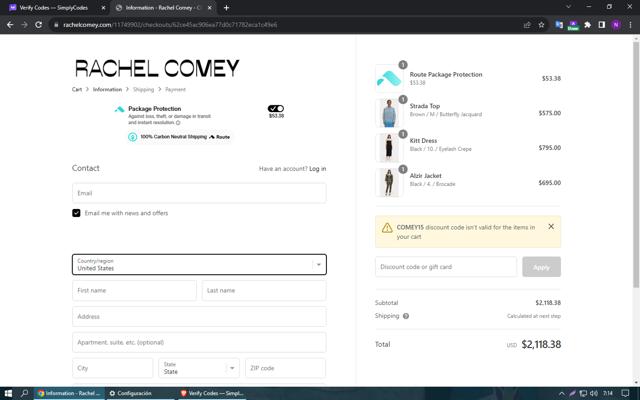The height and width of the screenshot is (400, 640).
Task: Close the Verify Codes SimplyCodes tab
Action: 103,8
